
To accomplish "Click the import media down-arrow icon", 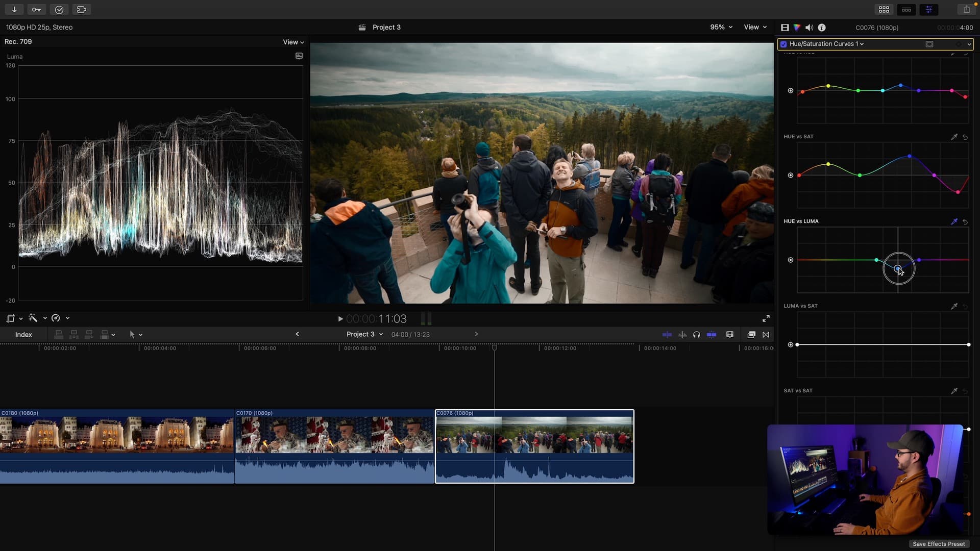I will [14, 10].
